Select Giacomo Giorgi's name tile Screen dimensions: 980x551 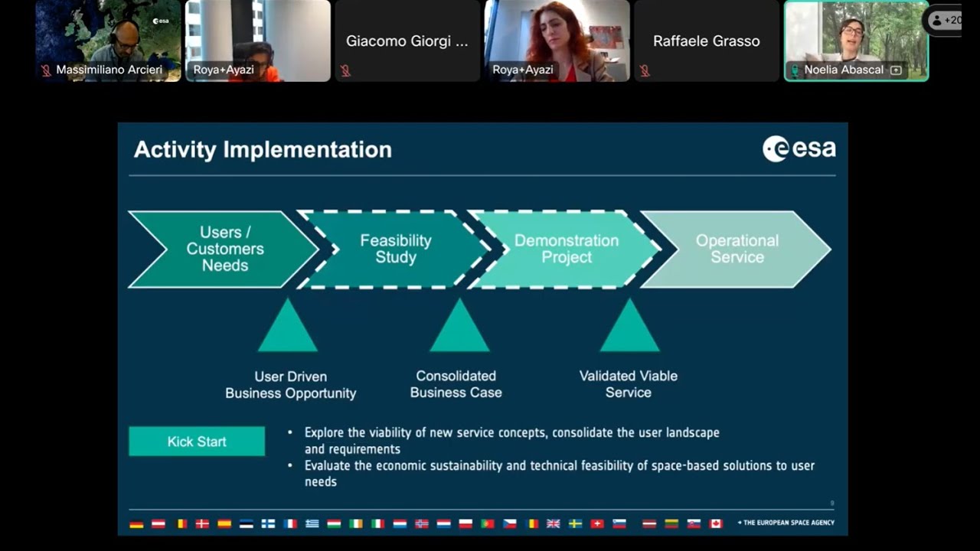tap(407, 41)
